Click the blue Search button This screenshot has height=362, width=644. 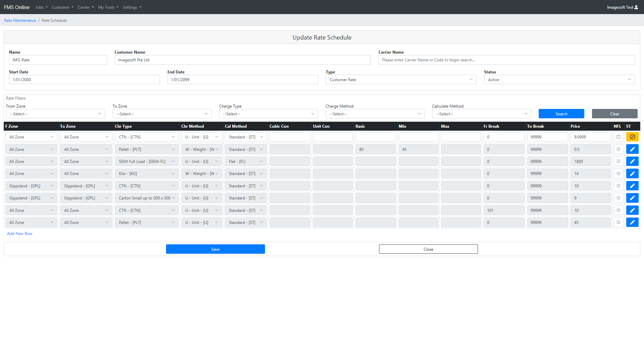pyautogui.click(x=561, y=114)
